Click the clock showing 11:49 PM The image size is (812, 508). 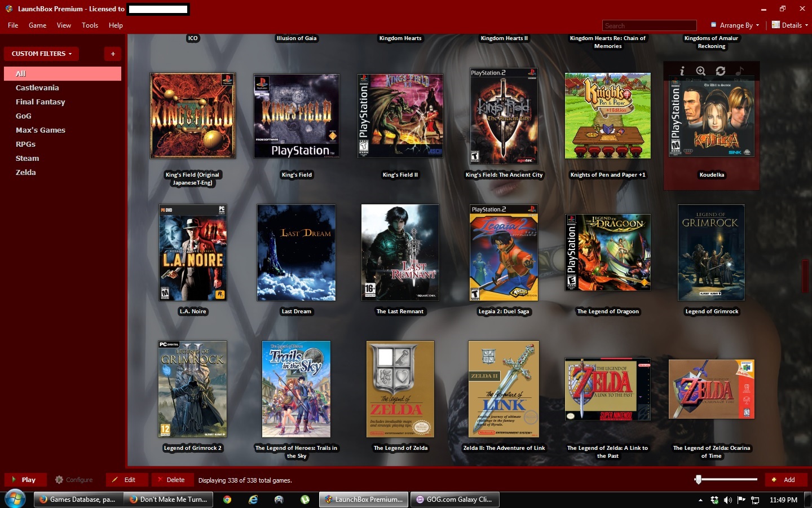pyautogui.click(x=783, y=500)
